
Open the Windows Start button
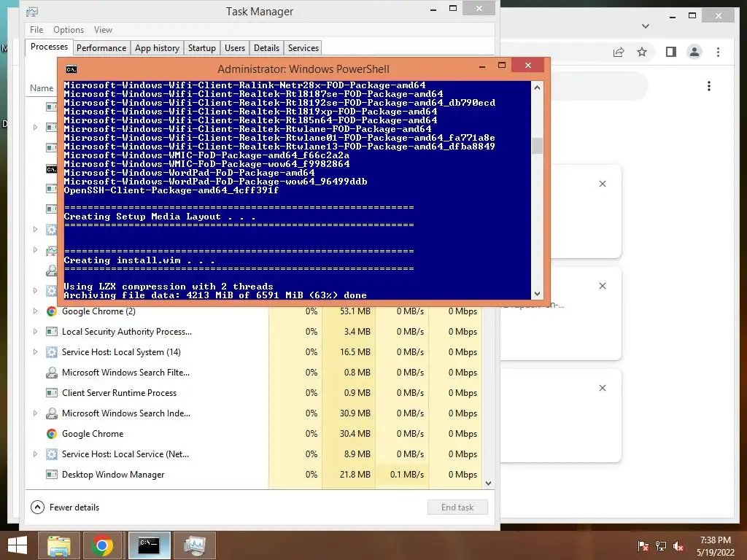click(x=18, y=545)
